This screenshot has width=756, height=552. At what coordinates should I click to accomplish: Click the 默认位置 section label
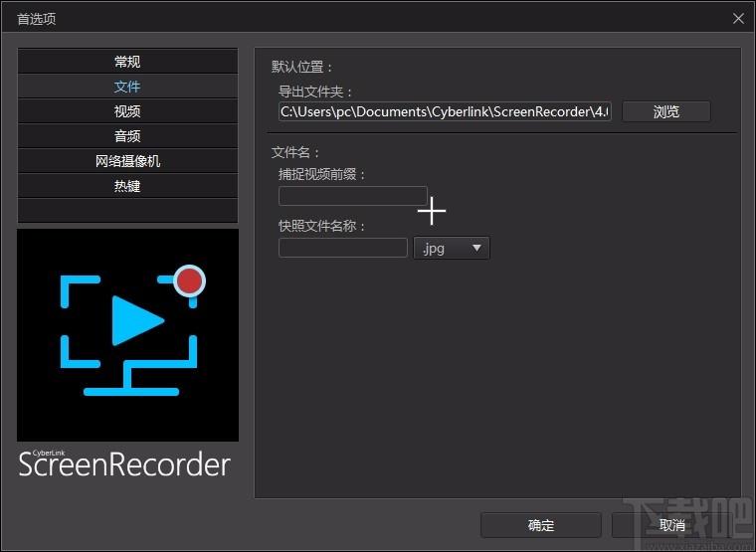(x=301, y=67)
